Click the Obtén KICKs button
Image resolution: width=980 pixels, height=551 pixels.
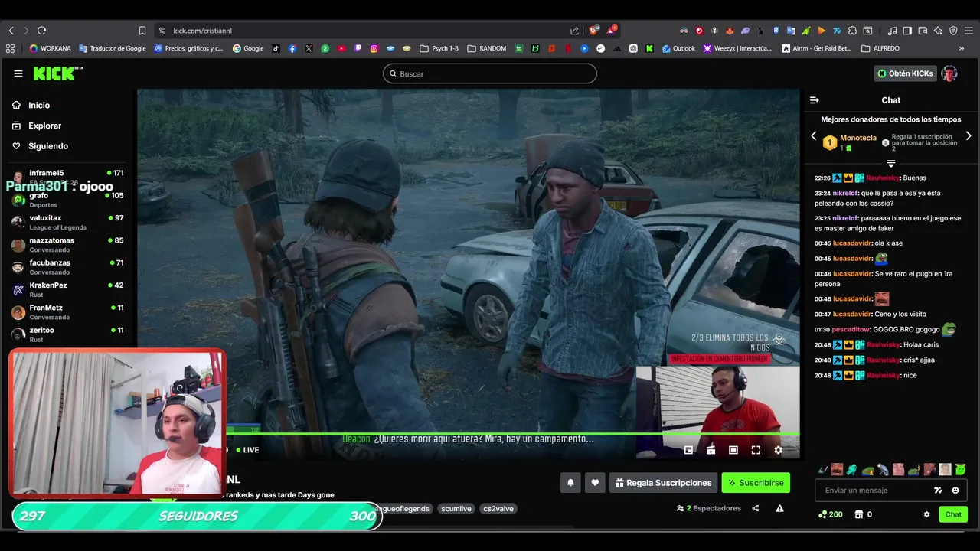click(906, 73)
